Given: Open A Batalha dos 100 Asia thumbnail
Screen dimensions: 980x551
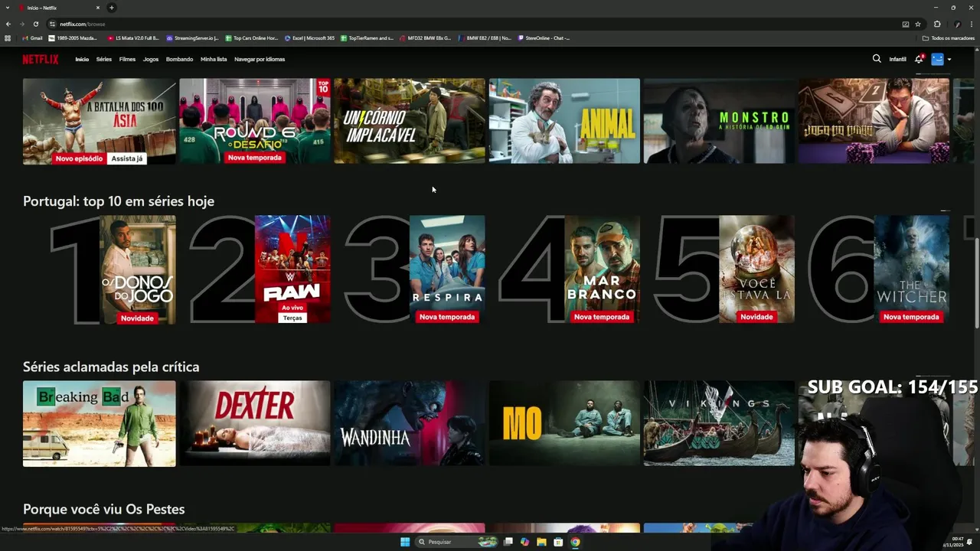Looking at the screenshot, I should tap(99, 121).
